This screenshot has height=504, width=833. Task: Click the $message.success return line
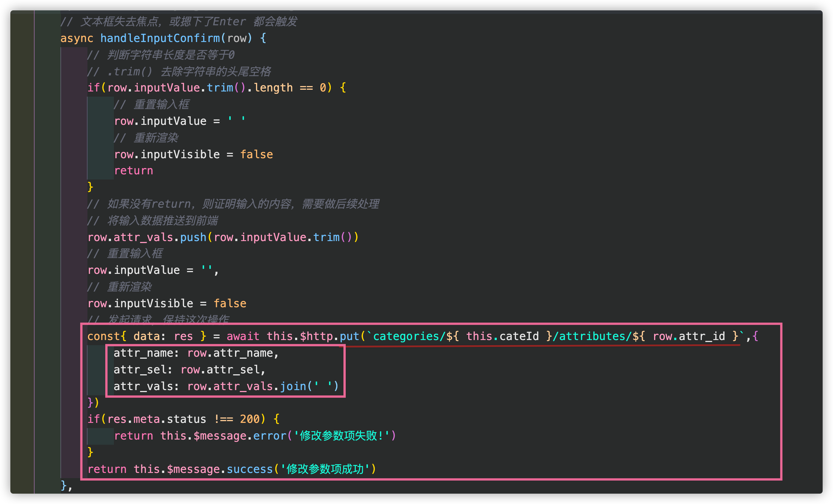click(x=232, y=469)
